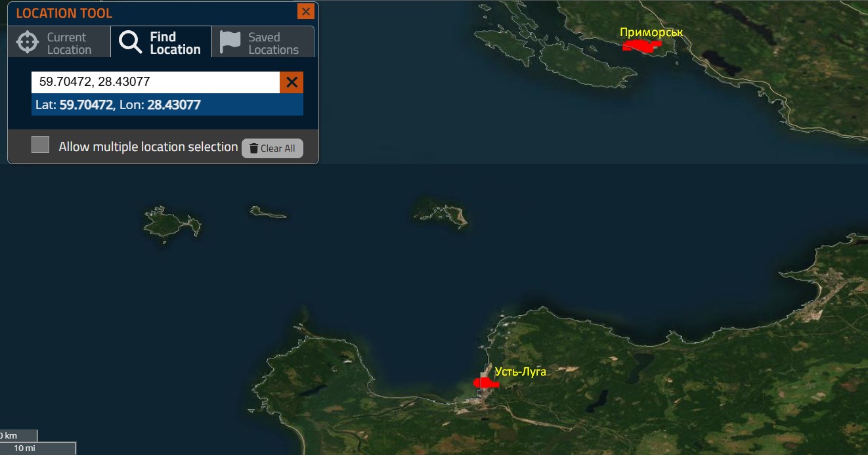Select the Find Location tab
The image size is (868, 455).
[x=175, y=43]
